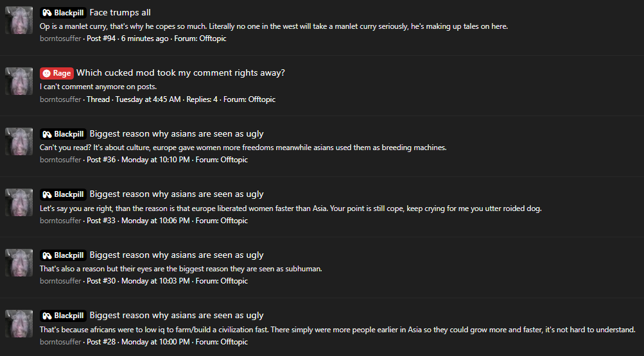Click the Offtopic forum link in the Post #94 row
Screen dimensions: 644x356
213,38
